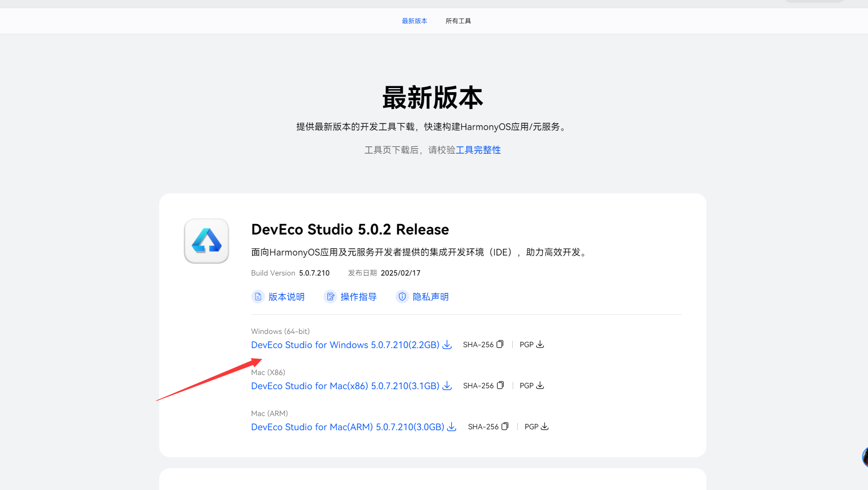Open the 工具完整性 verification link
Screen dimensions: 868x490
point(478,150)
